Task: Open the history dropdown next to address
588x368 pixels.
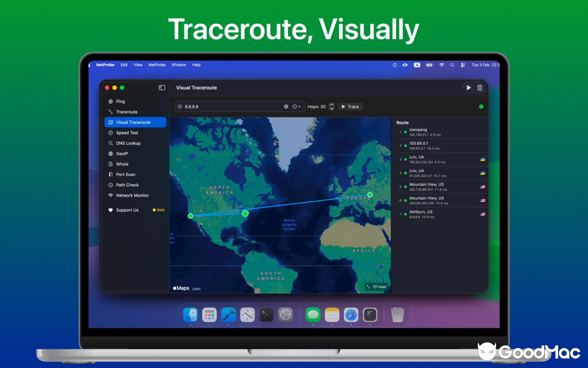Action: pyautogui.click(x=297, y=106)
